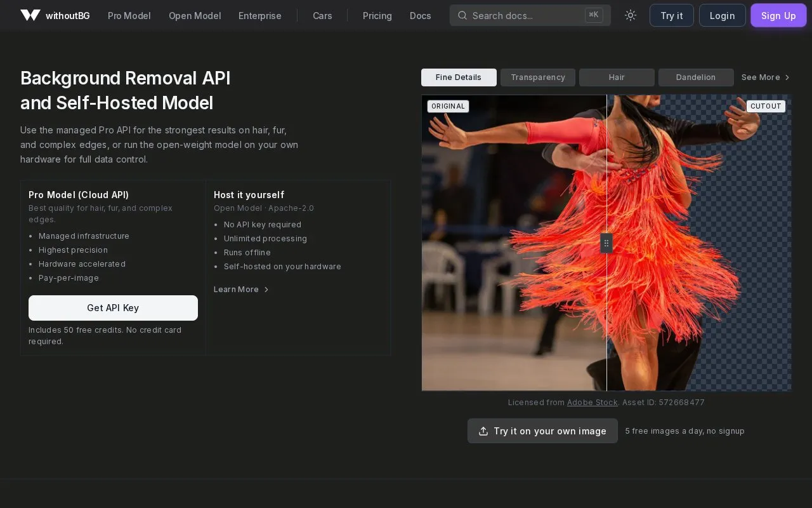Click the withoutBG logo icon
The height and width of the screenshot is (508, 812).
point(30,15)
